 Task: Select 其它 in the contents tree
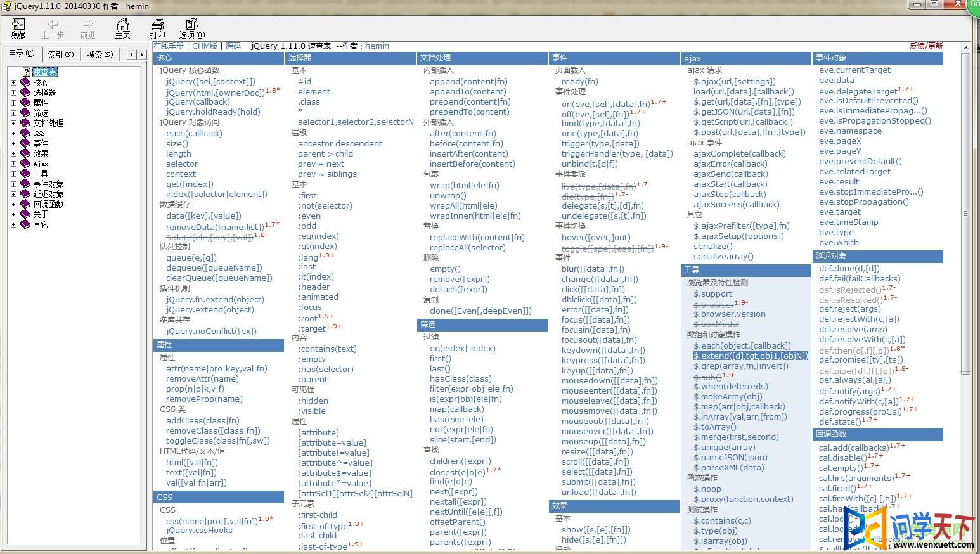pos(41,224)
